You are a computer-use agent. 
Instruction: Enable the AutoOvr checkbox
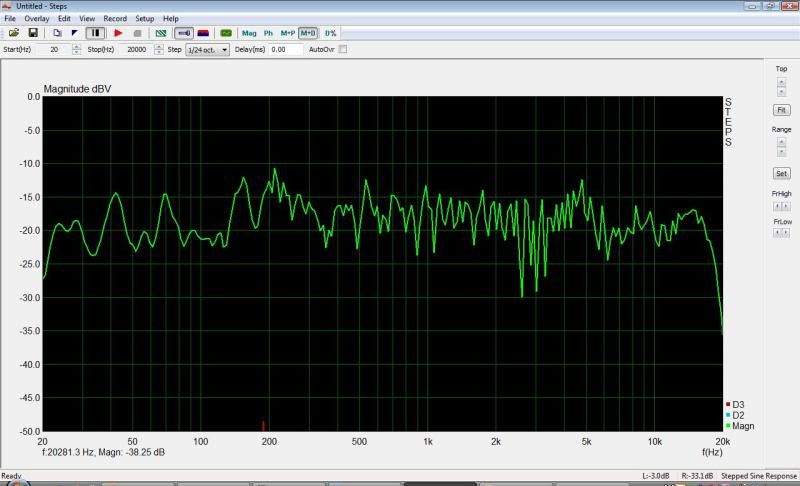(x=343, y=49)
